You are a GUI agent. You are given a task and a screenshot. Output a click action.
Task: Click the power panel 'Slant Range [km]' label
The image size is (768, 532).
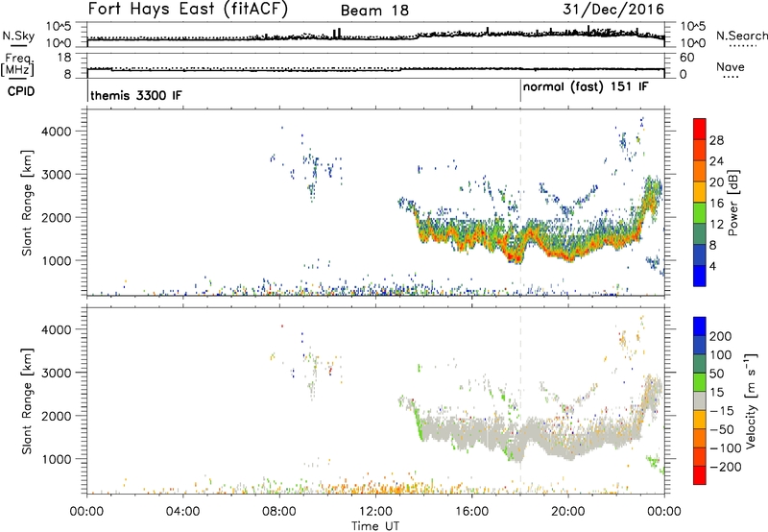[27, 203]
